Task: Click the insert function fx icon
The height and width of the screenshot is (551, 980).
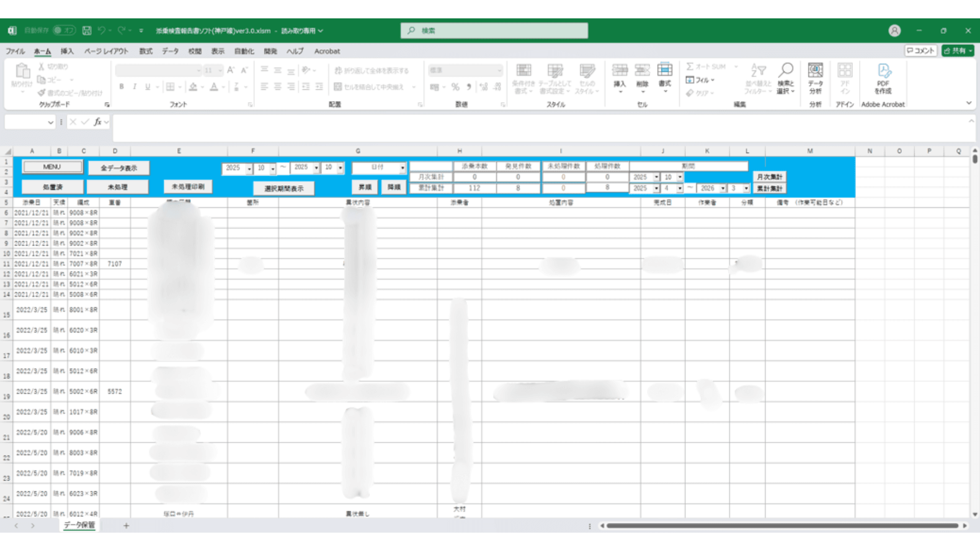Action: tap(97, 122)
